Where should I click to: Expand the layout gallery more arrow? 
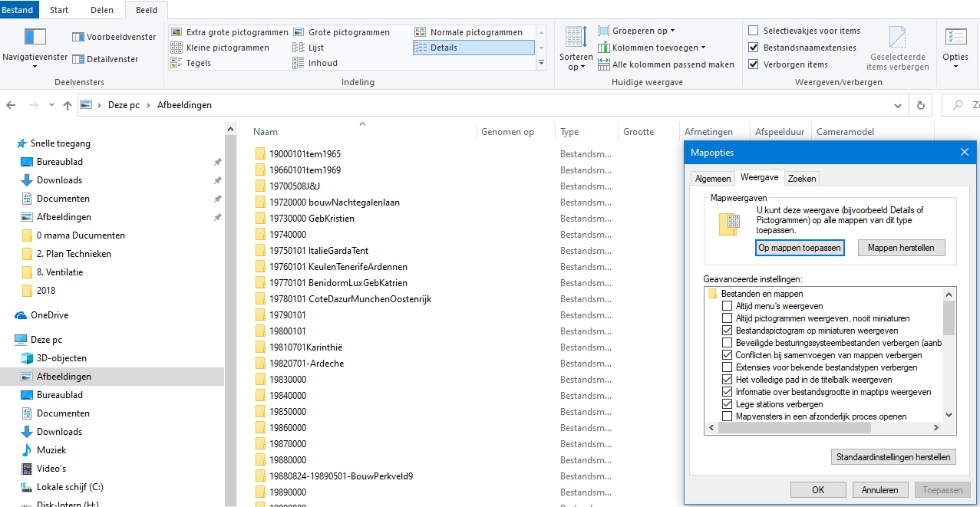[x=541, y=63]
